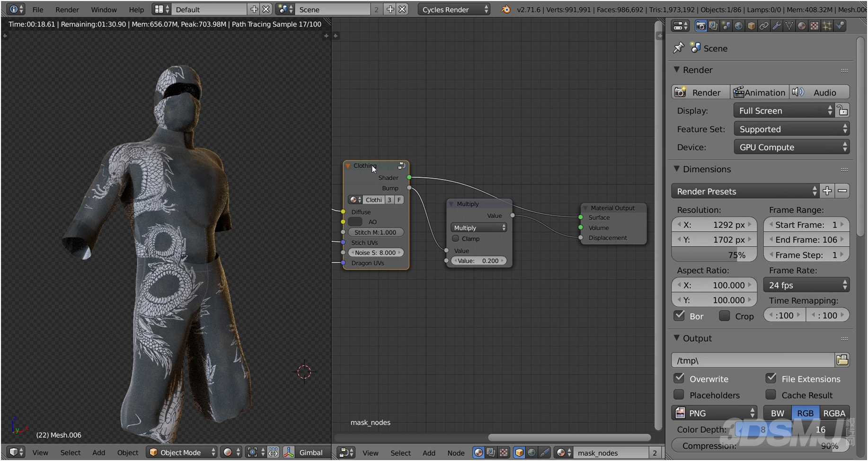Open the Particles properties tab

(827, 26)
